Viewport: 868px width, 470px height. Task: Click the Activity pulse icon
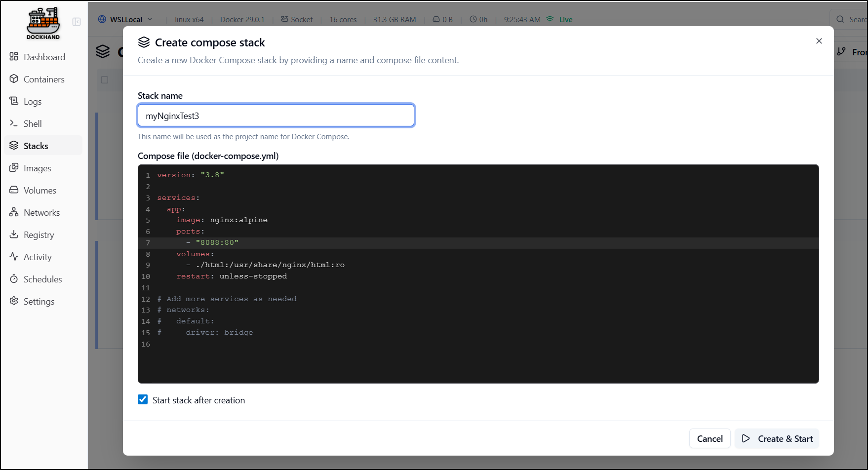point(14,257)
